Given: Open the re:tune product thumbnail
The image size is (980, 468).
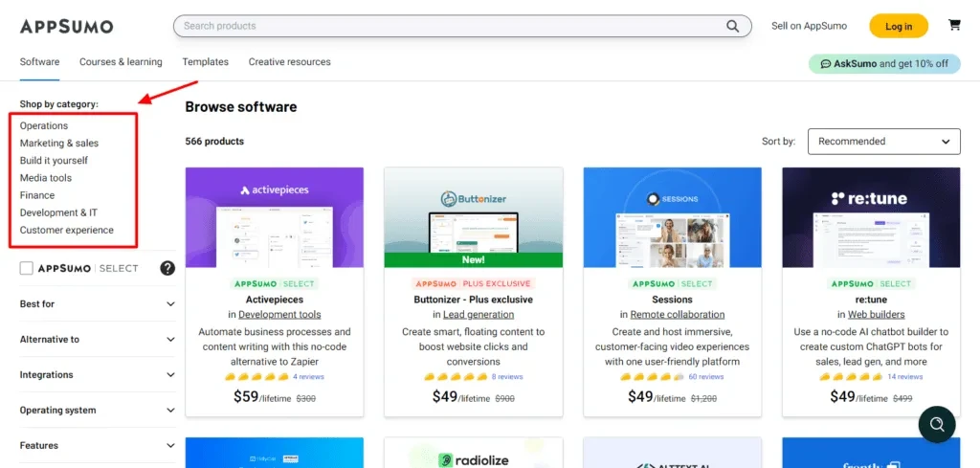Looking at the screenshot, I should [871, 217].
